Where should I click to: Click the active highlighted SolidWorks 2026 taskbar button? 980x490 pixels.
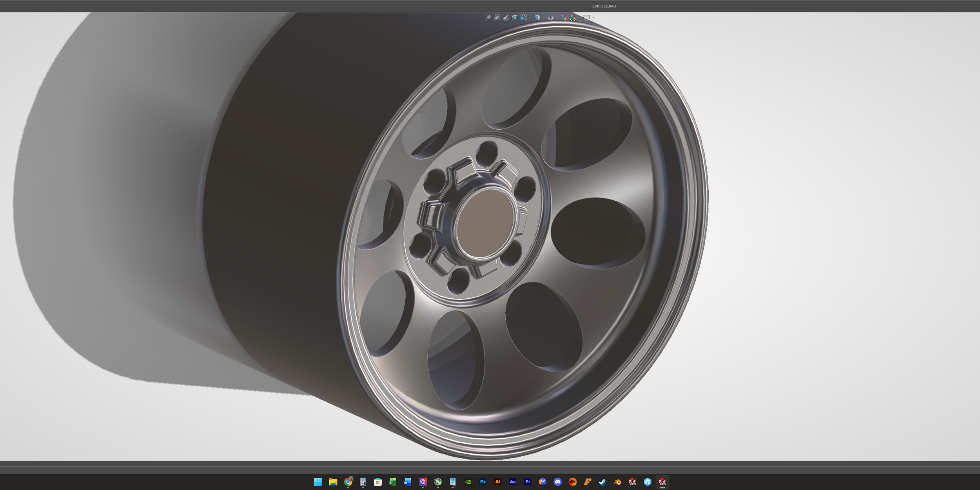pyautogui.click(x=662, y=482)
